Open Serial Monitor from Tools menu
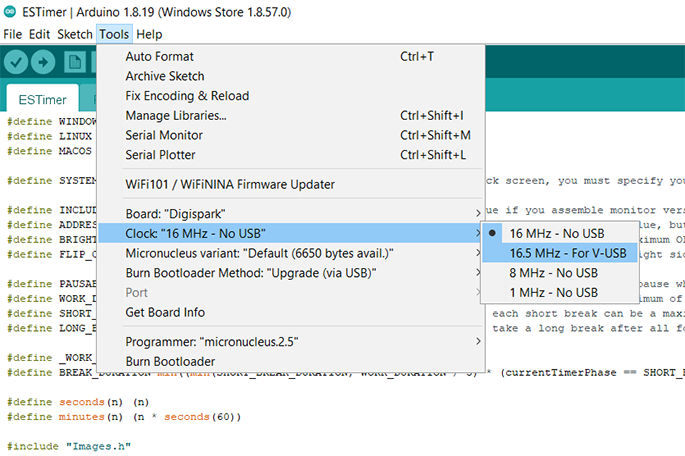This screenshot has height=456, width=685. point(164,135)
